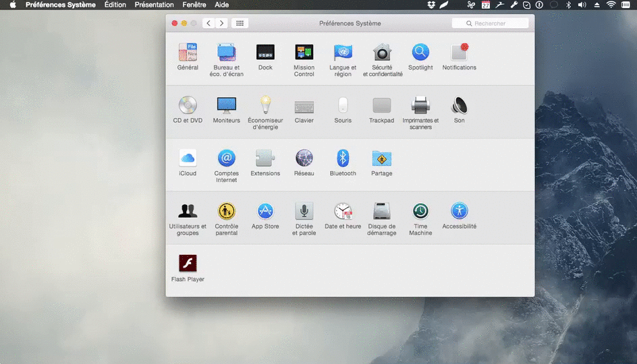Click the eject menu bar icon
637x364 pixels.
coord(597,5)
